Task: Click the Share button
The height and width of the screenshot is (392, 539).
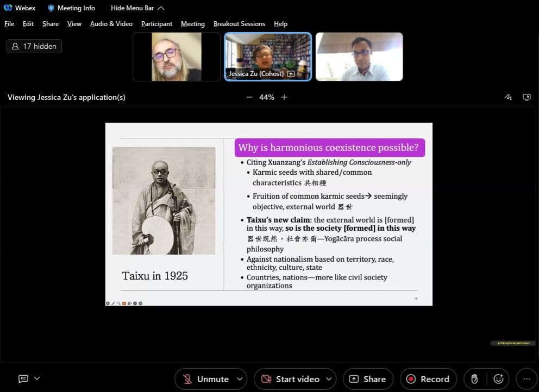Action: [367, 379]
